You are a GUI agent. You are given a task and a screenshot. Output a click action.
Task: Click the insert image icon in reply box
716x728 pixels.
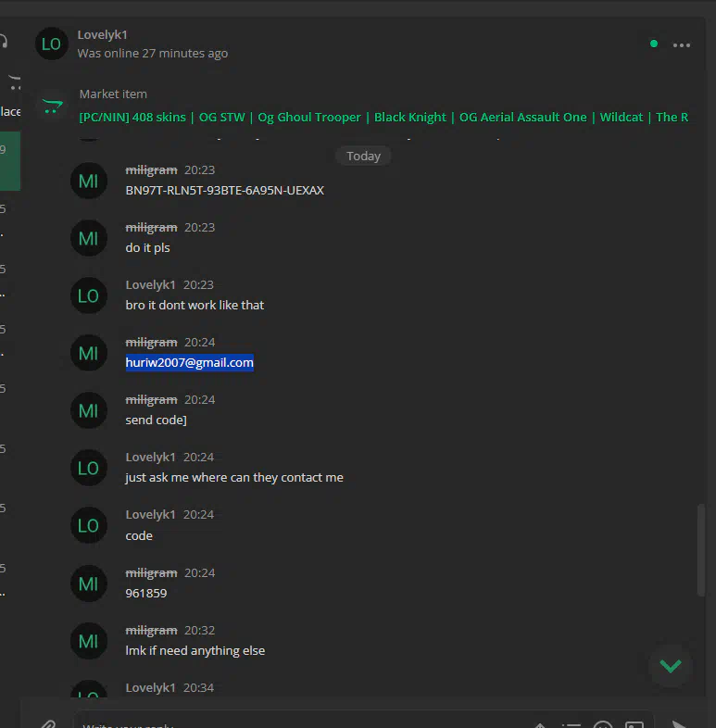point(634,724)
